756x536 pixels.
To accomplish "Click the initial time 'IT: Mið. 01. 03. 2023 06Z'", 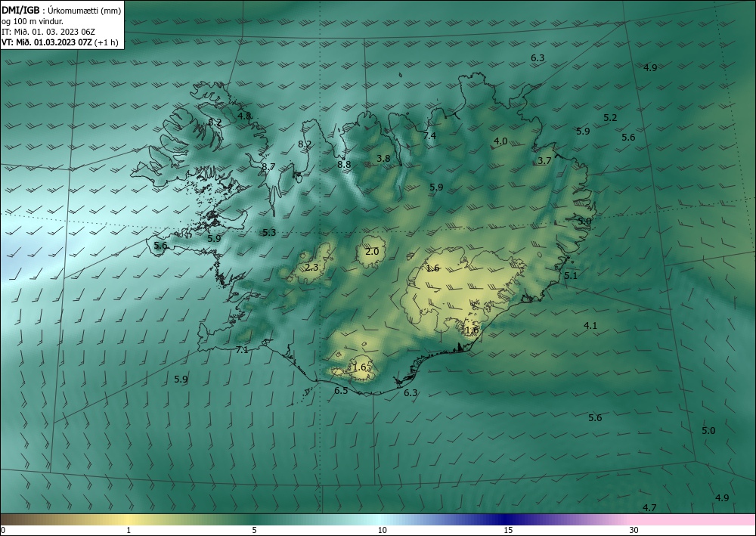I will point(48,32).
